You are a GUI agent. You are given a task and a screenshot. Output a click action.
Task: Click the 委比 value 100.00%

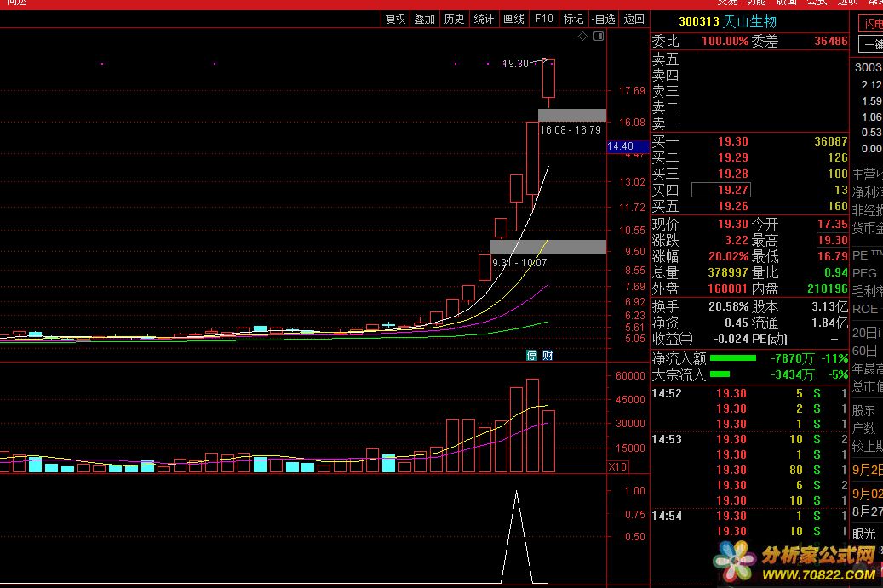(x=725, y=42)
